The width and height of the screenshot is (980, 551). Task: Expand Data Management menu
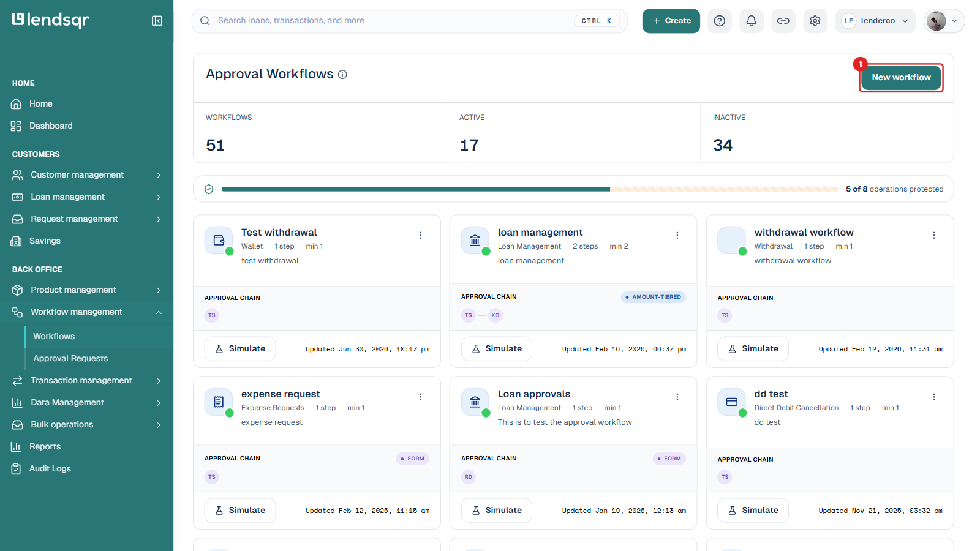click(86, 403)
